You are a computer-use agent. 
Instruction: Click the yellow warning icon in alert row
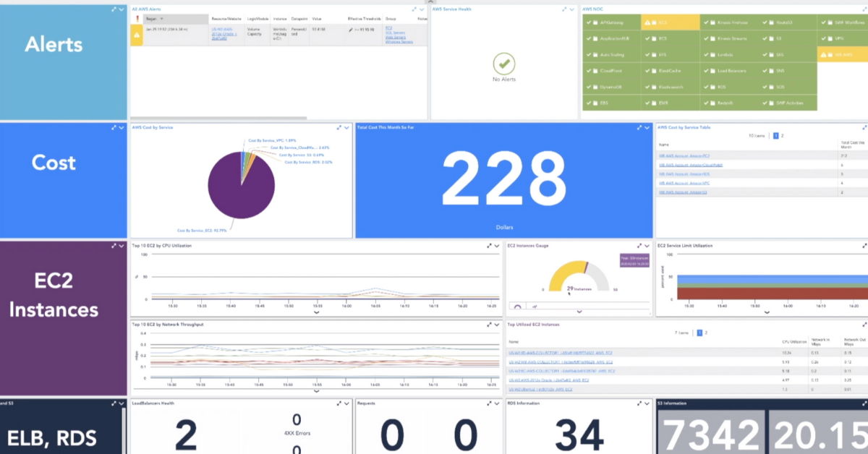(137, 33)
